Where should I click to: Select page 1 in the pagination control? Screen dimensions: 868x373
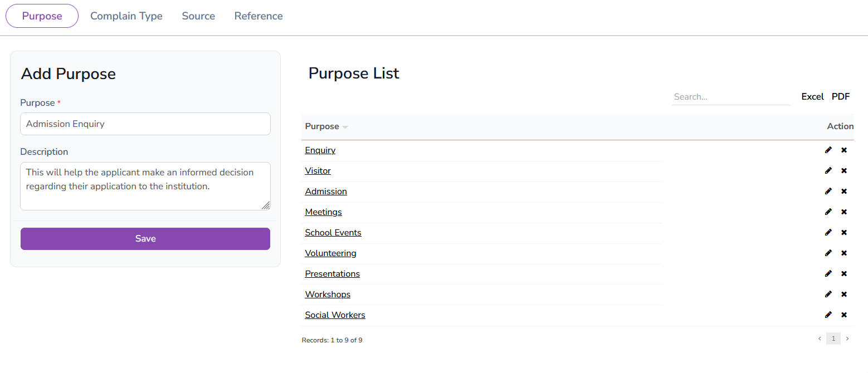pos(833,338)
